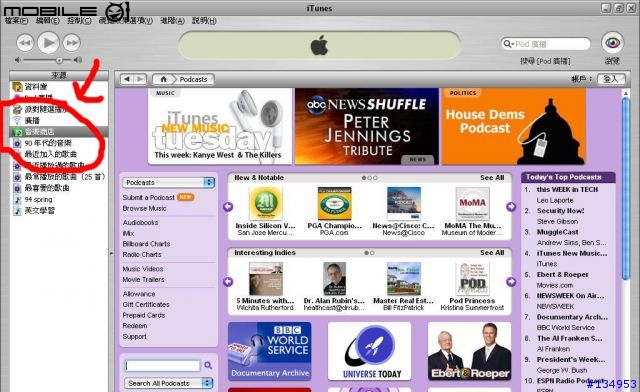
Task: Click the right arrow of Interesting Indies
Action: click(x=511, y=282)
